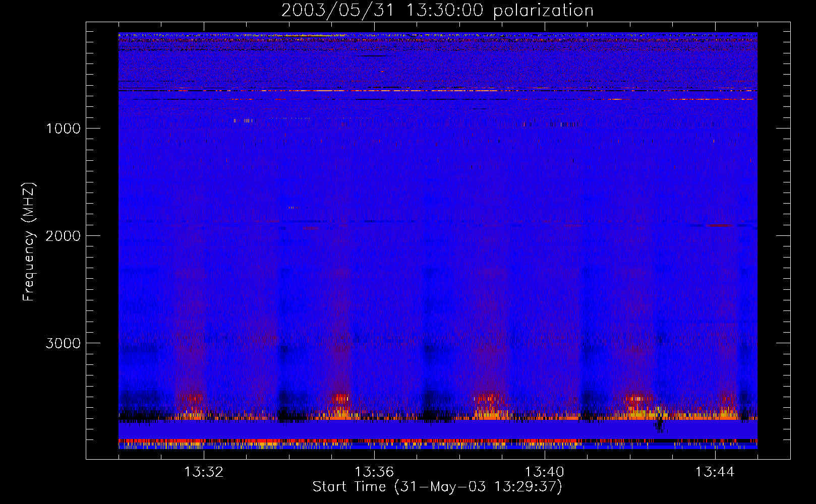
Task: Click the 13:40 time tick label
Action: tap(545, 472)
